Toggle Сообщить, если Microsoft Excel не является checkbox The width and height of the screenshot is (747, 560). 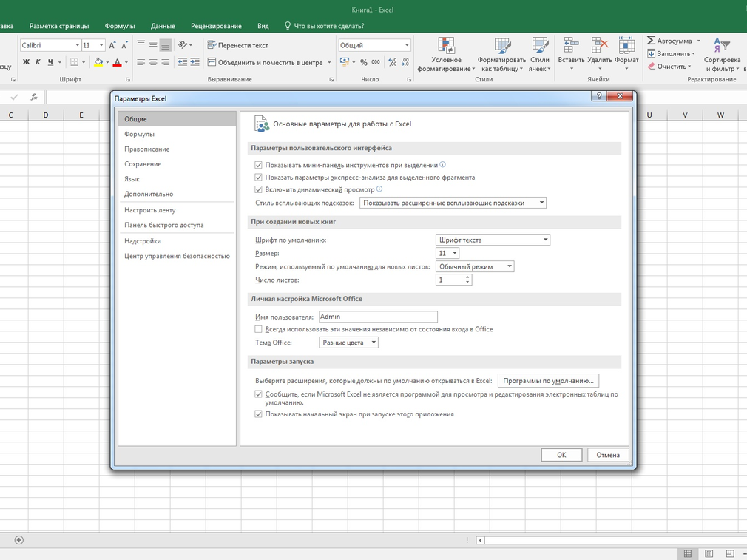(x=258, y=394)
